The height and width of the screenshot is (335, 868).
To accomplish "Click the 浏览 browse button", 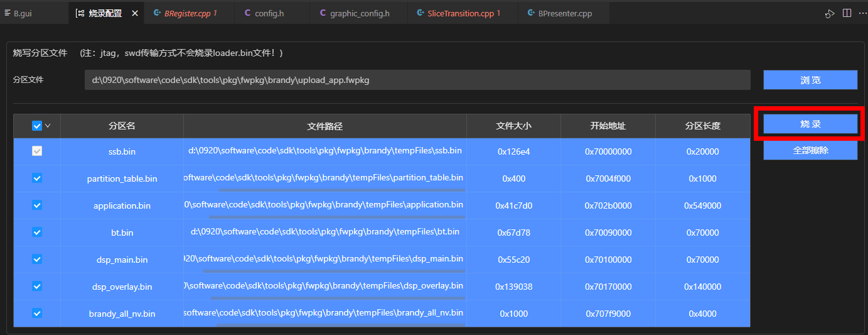I will point(810,80).
